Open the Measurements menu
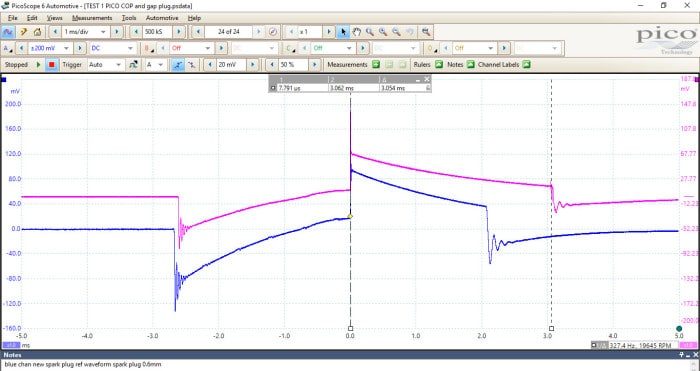 coord(92,18)
